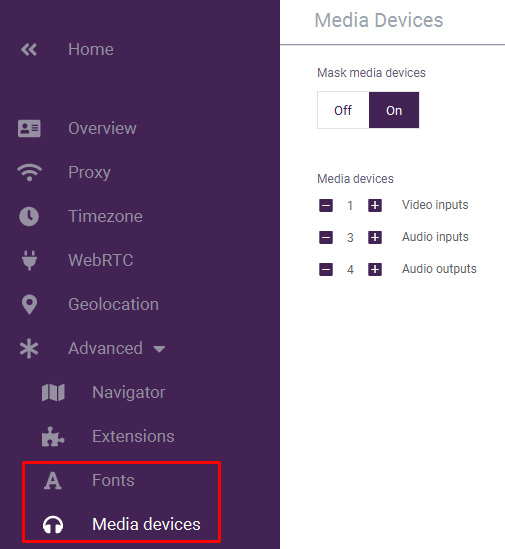Click the WebRTC plug icon

coord(29,260)
